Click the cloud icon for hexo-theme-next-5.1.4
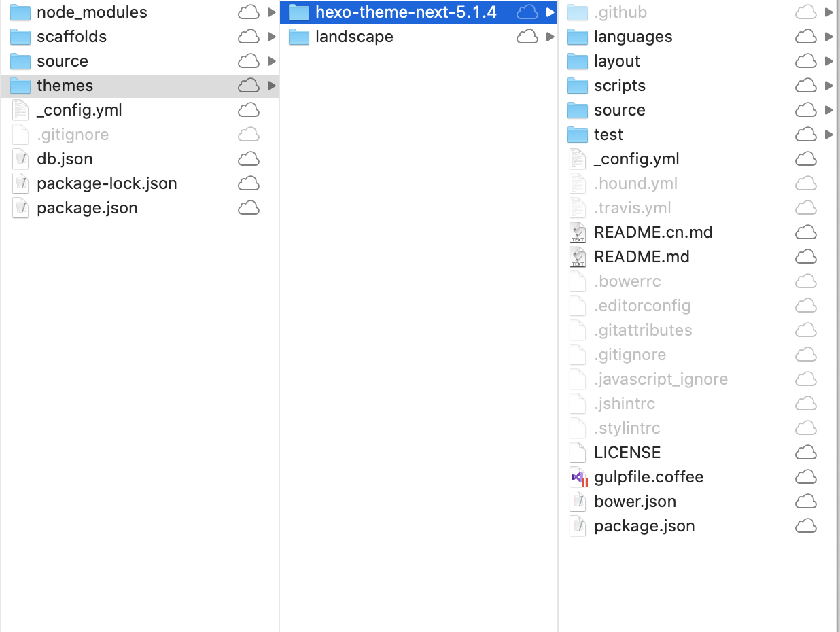 (x=527, y=12)
